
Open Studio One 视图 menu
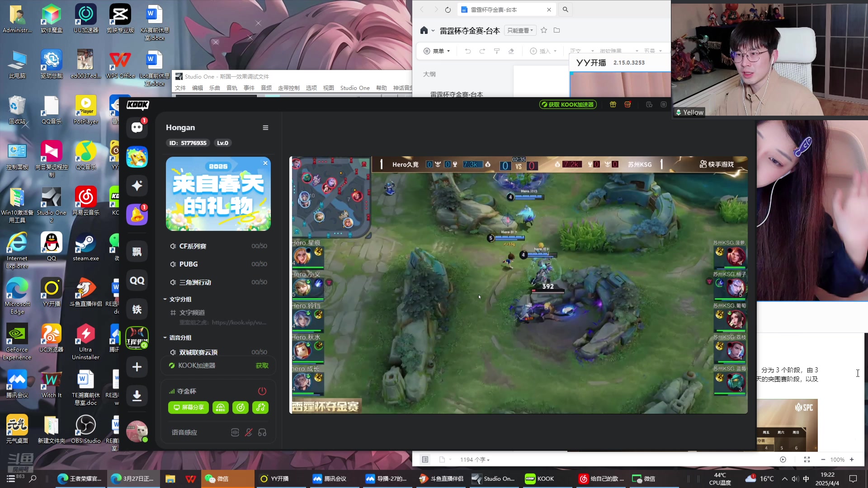point(329,88)
